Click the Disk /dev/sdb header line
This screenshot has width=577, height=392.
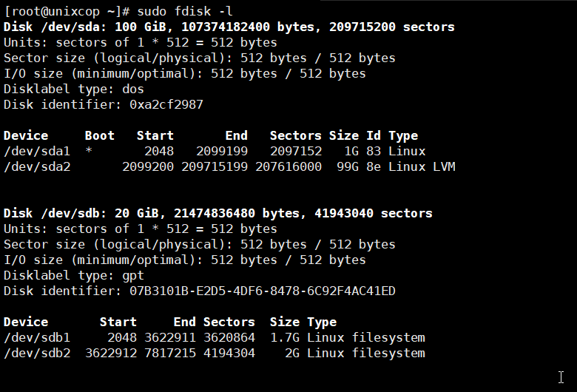tap(217, 213)
